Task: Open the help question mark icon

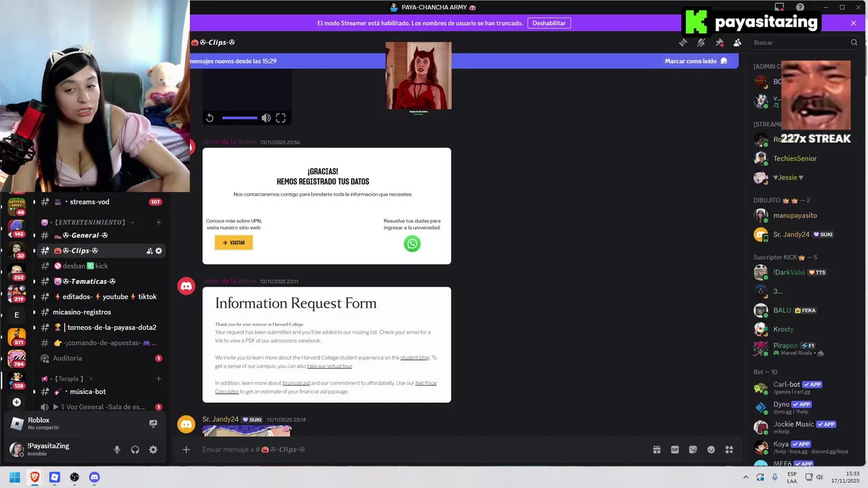Action: (800, 7)
